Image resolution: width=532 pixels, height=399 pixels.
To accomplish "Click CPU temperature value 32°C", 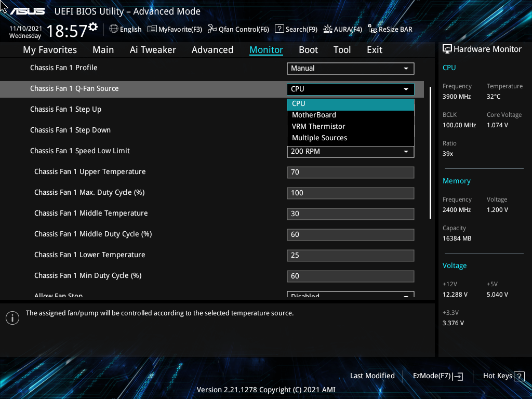I will [x=494, y=97].
